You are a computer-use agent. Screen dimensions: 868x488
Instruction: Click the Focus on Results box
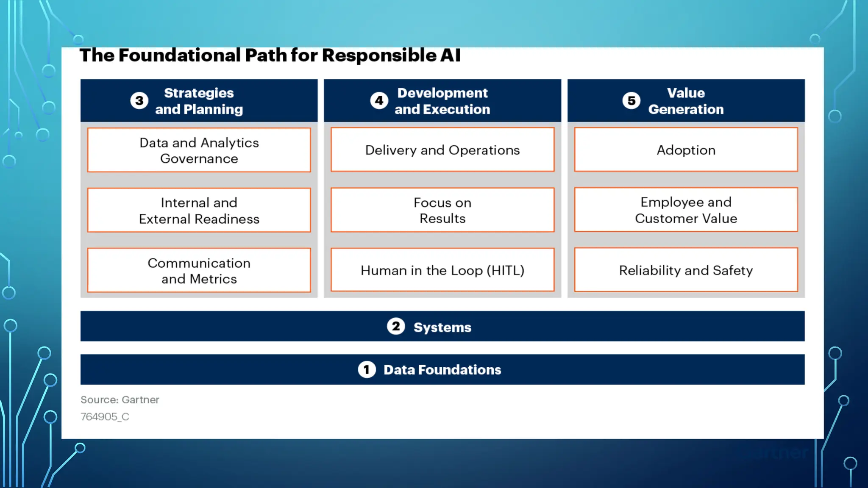click(442, 210)
